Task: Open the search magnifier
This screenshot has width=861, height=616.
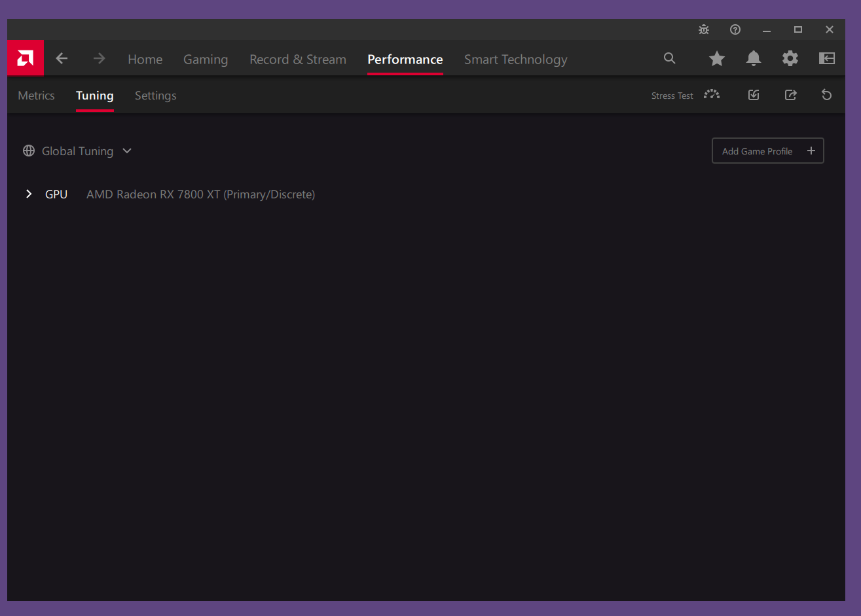Action: tap(669, 58)
